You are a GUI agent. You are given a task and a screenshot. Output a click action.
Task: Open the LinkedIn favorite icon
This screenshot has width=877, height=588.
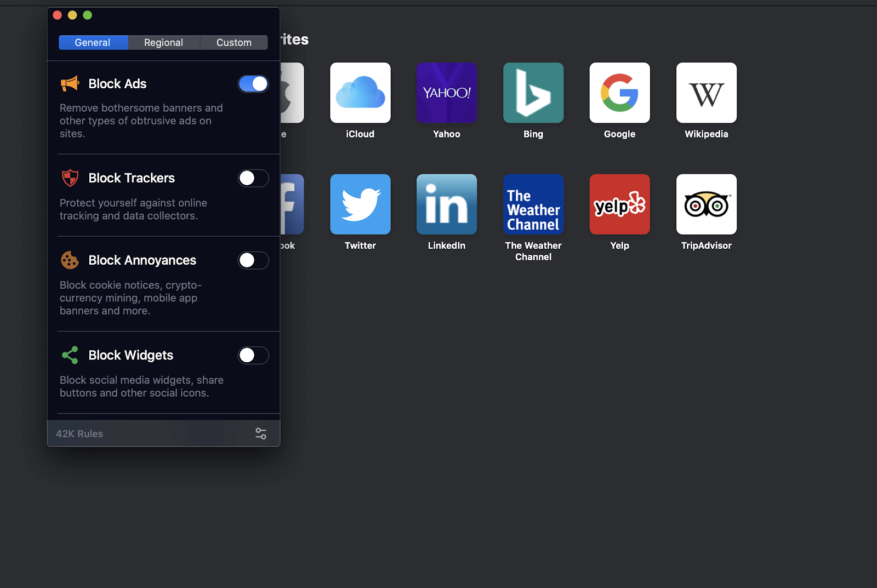447,204
